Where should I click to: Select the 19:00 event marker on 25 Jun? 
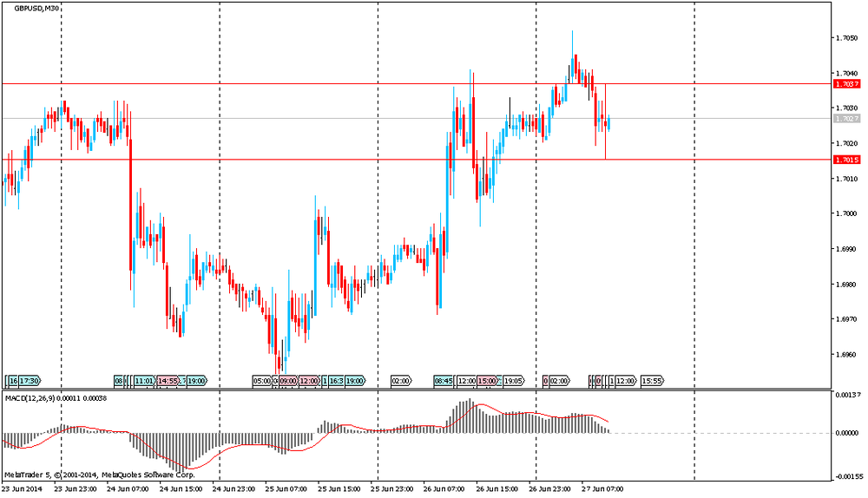click(x=356, y=381)
